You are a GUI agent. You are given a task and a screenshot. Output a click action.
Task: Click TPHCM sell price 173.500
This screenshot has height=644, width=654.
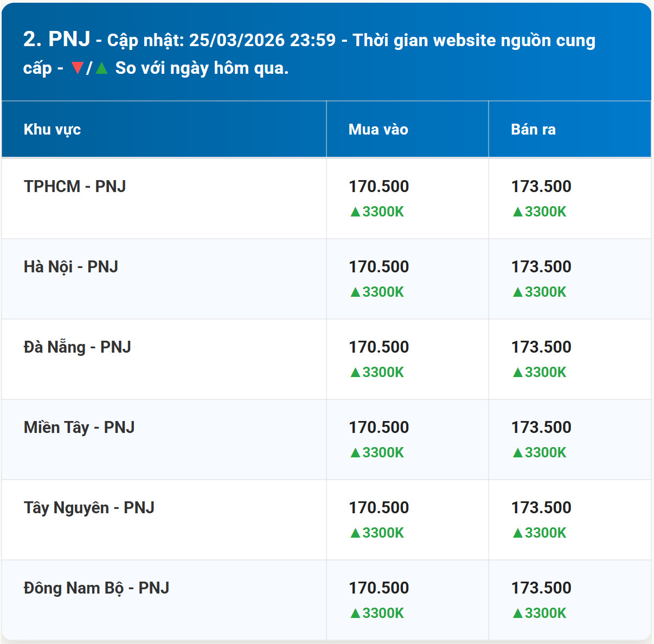[x=541, y=187]
